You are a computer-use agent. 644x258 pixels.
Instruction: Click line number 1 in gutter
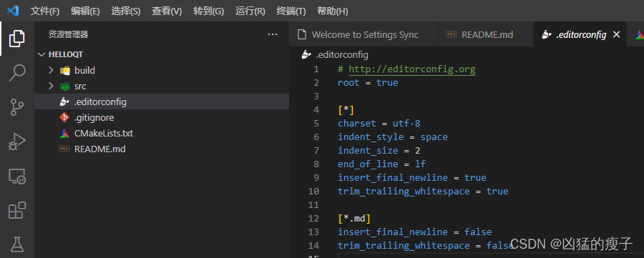pos(316,69)
